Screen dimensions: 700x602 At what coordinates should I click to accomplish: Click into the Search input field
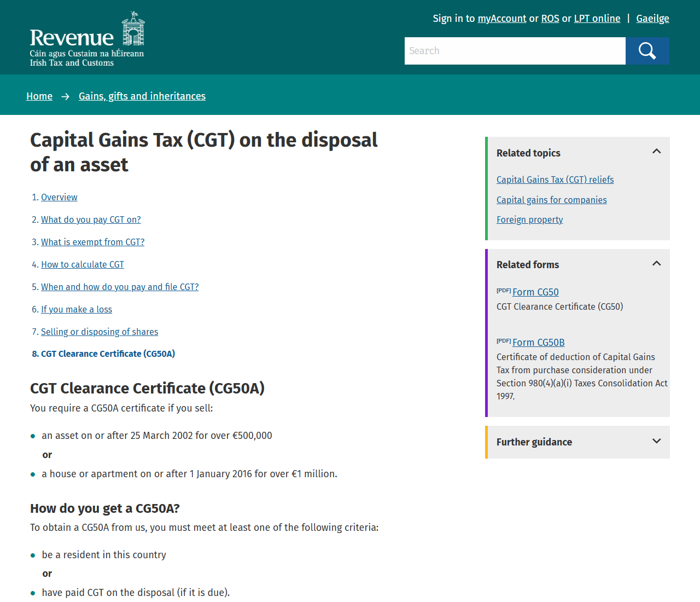click(x=515, y=51)
